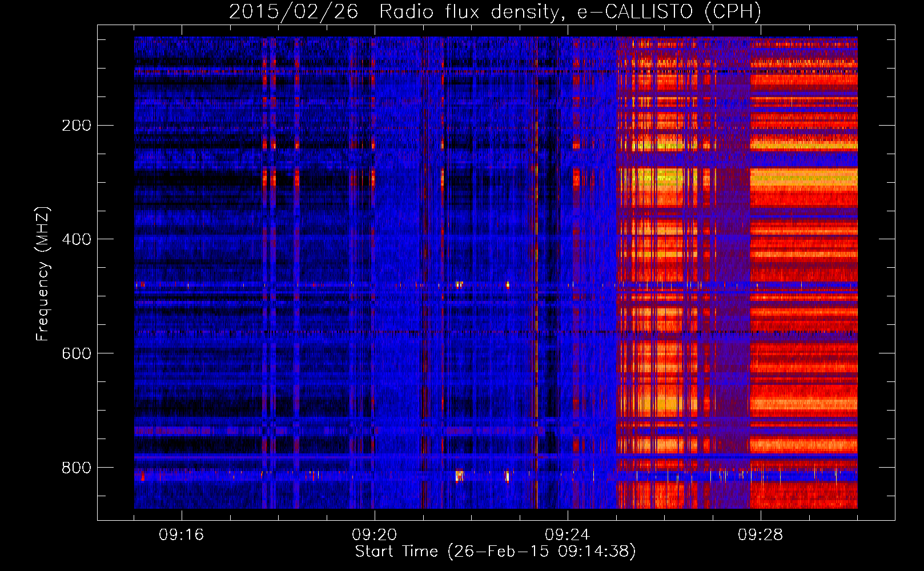Click the 400 frequency tick label

[x=77, y=240]
